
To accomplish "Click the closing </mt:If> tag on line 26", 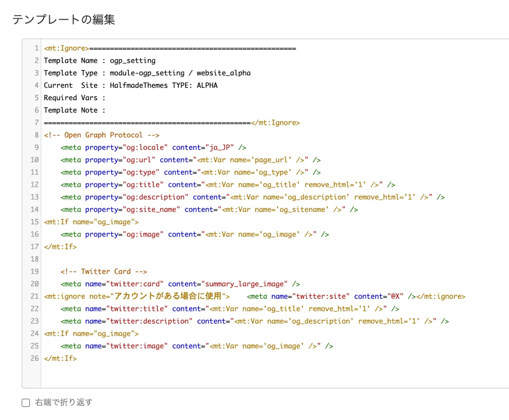I will point(60,358).
